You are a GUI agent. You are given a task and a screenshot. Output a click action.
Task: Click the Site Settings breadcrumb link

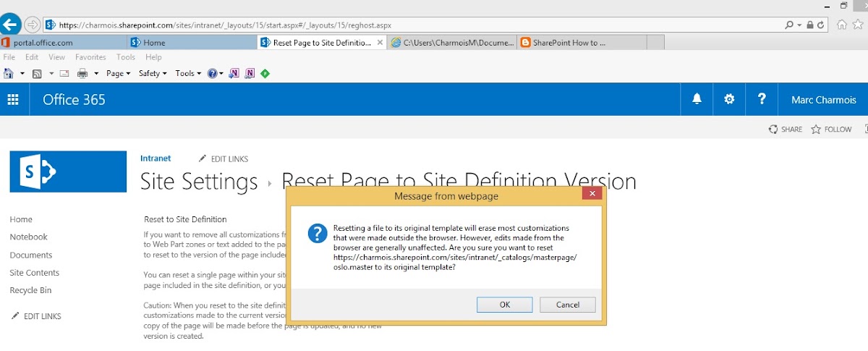pyautogui.click(x=199, y=181)
